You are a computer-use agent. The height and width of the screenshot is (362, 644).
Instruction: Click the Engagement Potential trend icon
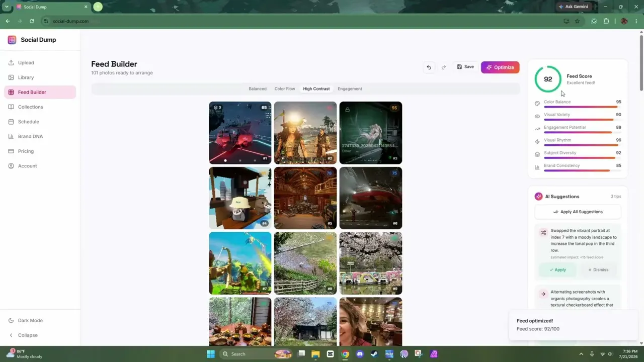537,129
